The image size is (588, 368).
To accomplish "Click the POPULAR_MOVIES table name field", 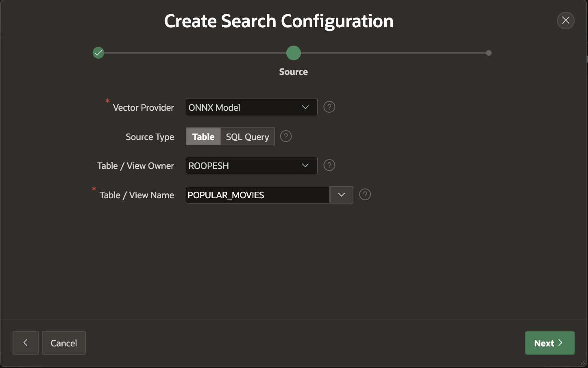I will tap(257, 195).
